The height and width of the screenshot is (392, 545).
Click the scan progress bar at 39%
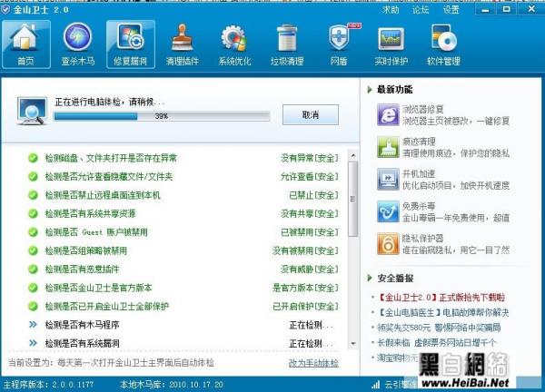(160, 117)
